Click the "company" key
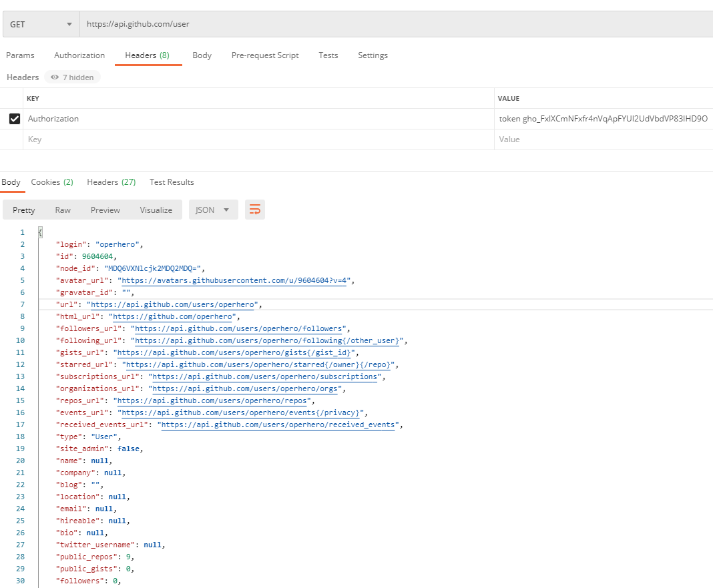The height and width of the screenshot is (588, 713). pyautogui.click(x=75, y=473)
